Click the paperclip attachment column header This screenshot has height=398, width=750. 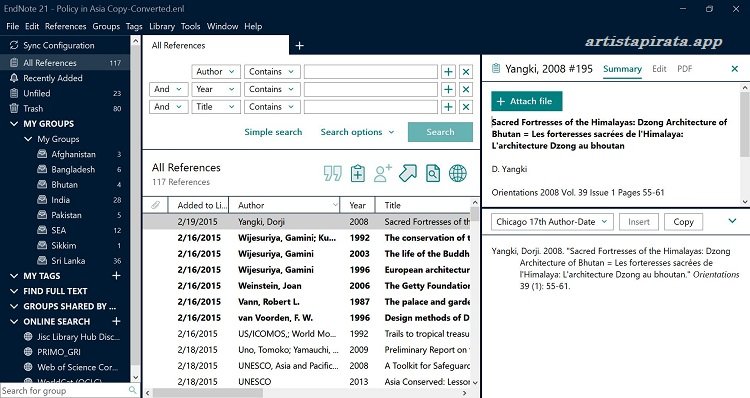click(155, 205)
